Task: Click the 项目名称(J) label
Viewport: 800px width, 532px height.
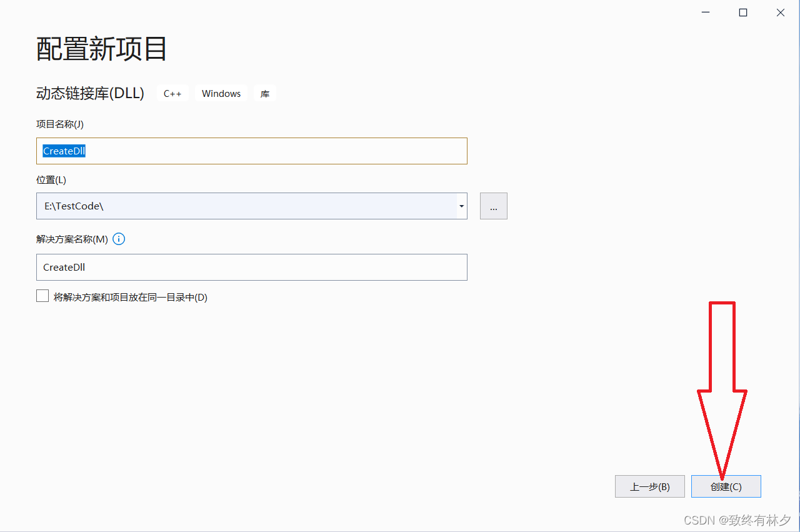Action: [x=60, y=124]
